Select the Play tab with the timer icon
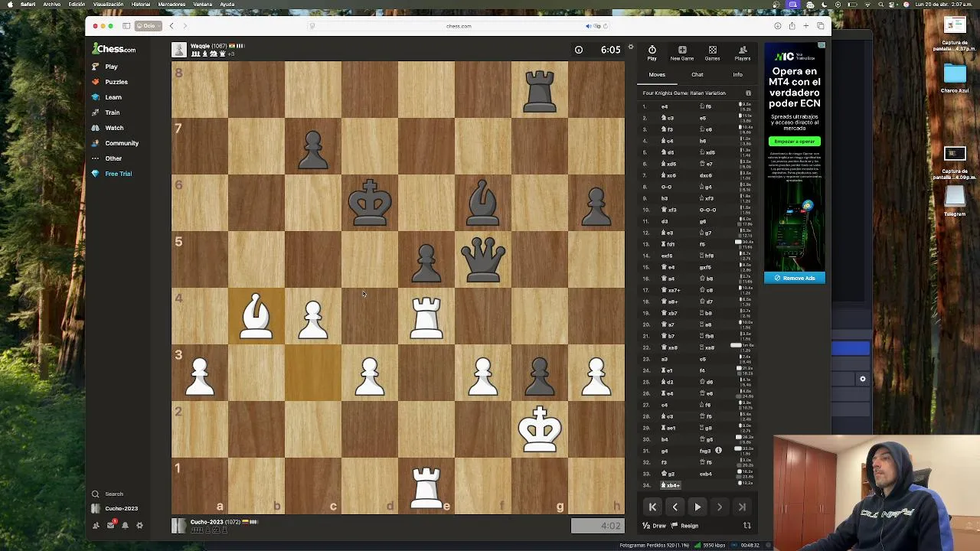This screenshot has width=980, height=551. click(x=652, y=54)
